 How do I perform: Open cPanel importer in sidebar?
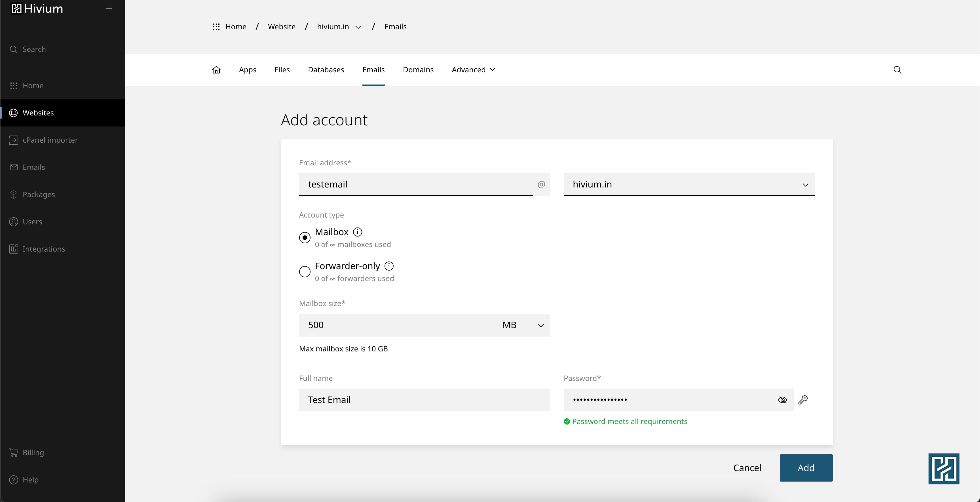pos(50,140)
